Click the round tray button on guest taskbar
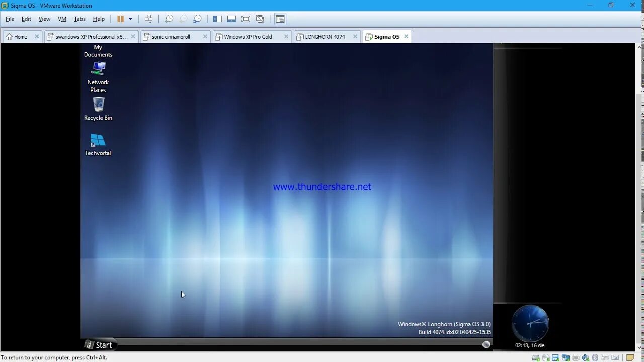The width and height of the screenshot is (644, 362). click(x=486, y=344)
